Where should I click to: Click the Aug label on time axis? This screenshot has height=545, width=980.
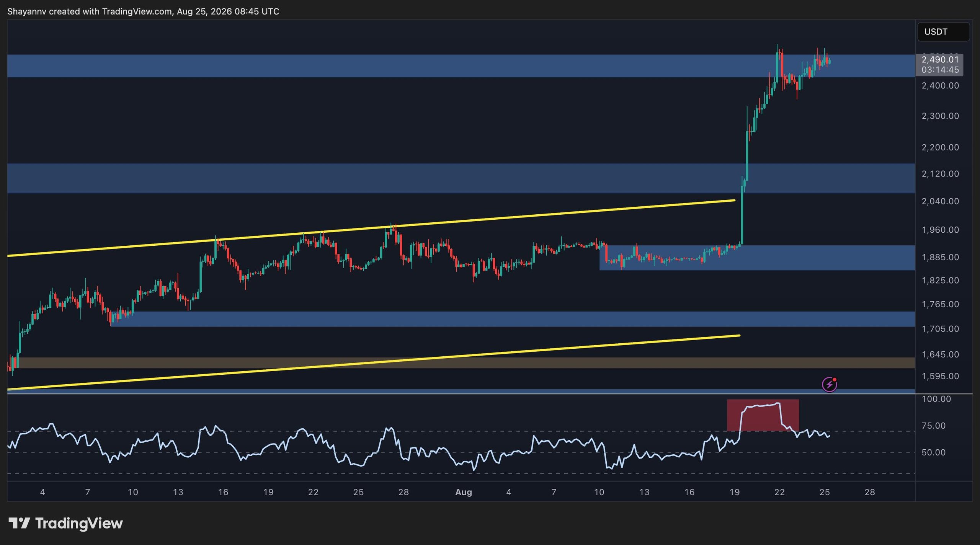463,493
